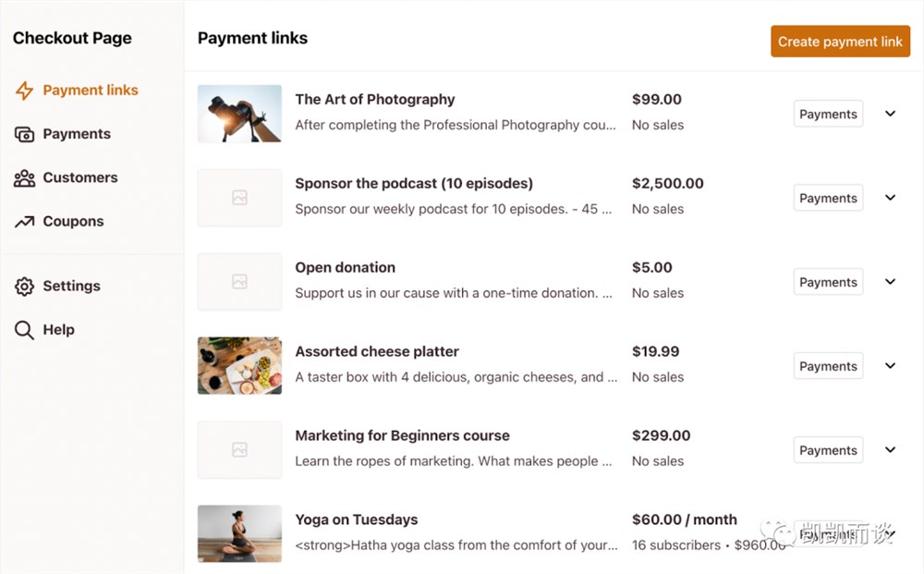Click the Coupons trending arrow icon
924x574 pixels.
click(x=24, y=222)
